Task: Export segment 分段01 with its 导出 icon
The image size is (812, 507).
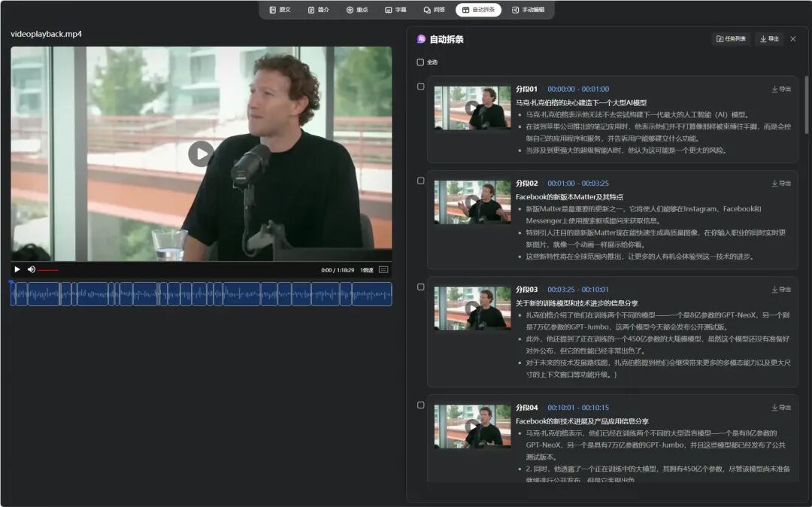Action: coord(781,89)
